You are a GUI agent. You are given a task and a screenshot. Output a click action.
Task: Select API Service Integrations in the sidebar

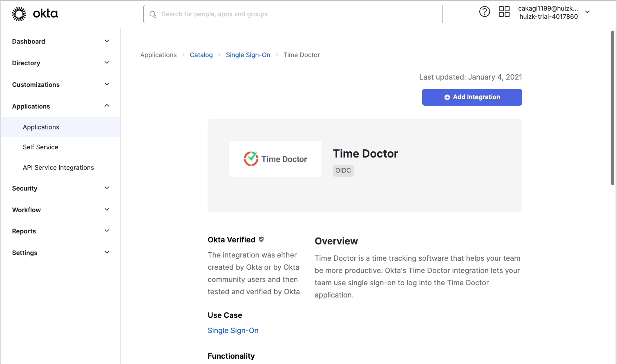pyautogui.click(x=58, y=167)
